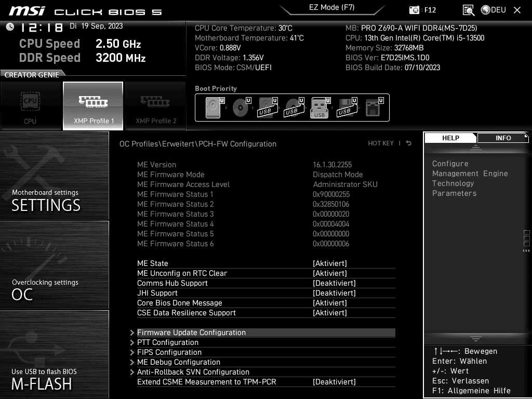This screenshot has height=399, width=532.
Task: Click the CREATOR GENIE label tab
Action: click(32, 75)
